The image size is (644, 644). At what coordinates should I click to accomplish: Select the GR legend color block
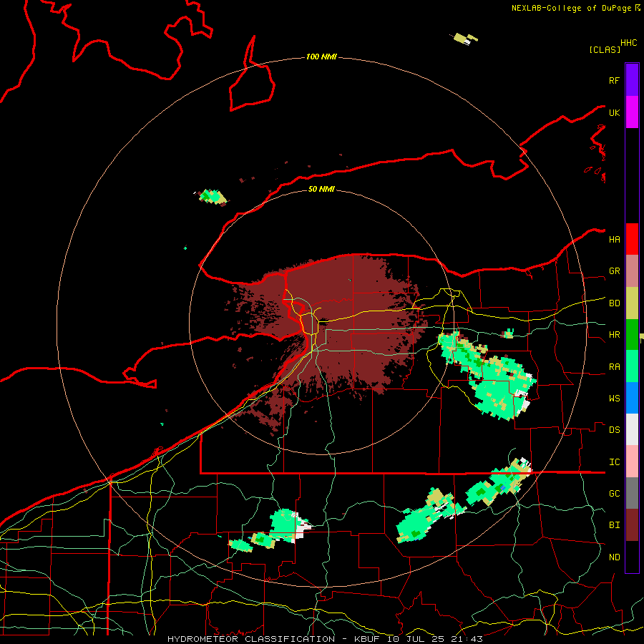(x=632, y=271)
